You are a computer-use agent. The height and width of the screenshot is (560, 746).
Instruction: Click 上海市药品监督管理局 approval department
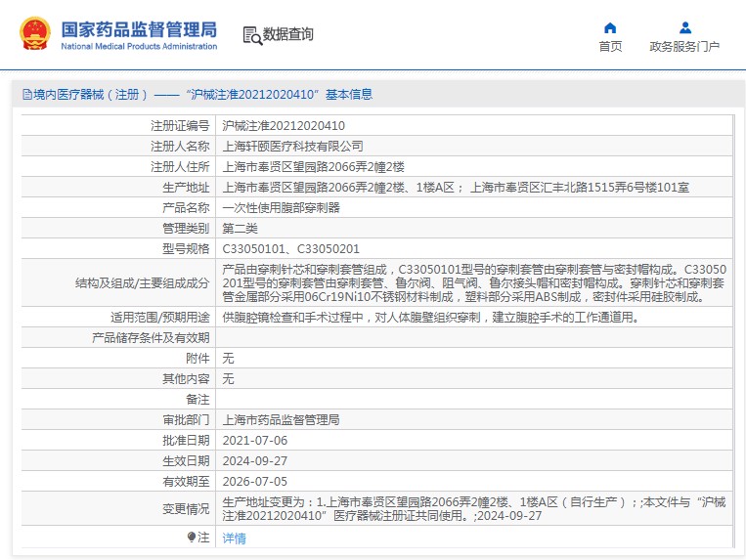[x=281, y=420]
